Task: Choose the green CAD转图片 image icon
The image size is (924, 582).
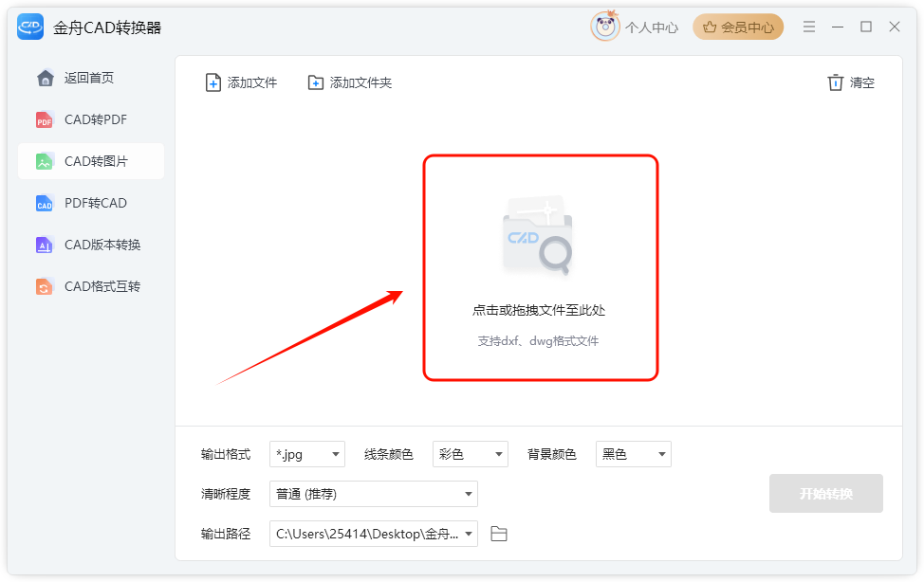Action: [45, 161]
